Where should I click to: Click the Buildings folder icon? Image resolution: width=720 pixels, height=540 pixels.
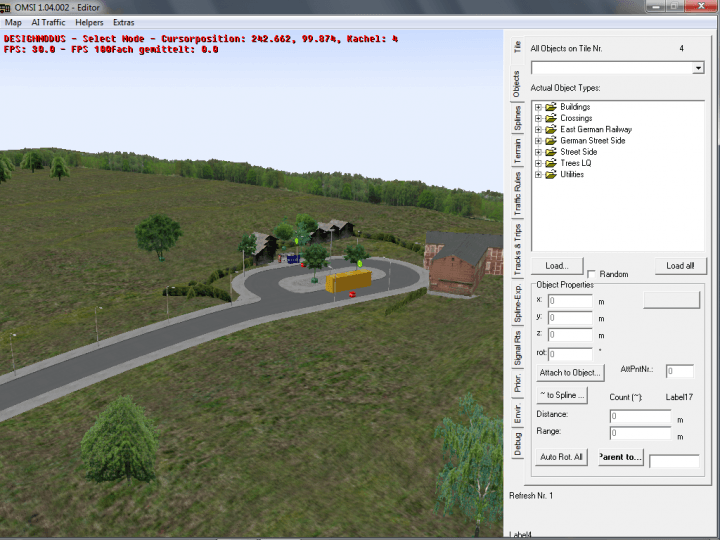pyautogui.click(x=551, y=107)
